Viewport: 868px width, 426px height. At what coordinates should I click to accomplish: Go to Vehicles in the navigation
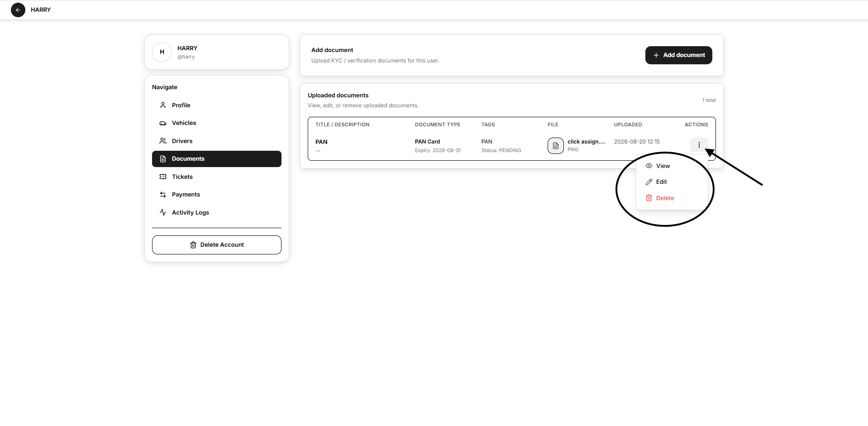click(217, 123)
